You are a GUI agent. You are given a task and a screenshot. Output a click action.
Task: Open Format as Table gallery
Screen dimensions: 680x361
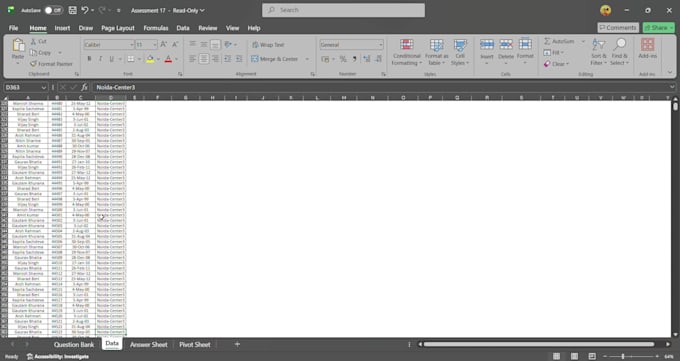click(436, 52)
